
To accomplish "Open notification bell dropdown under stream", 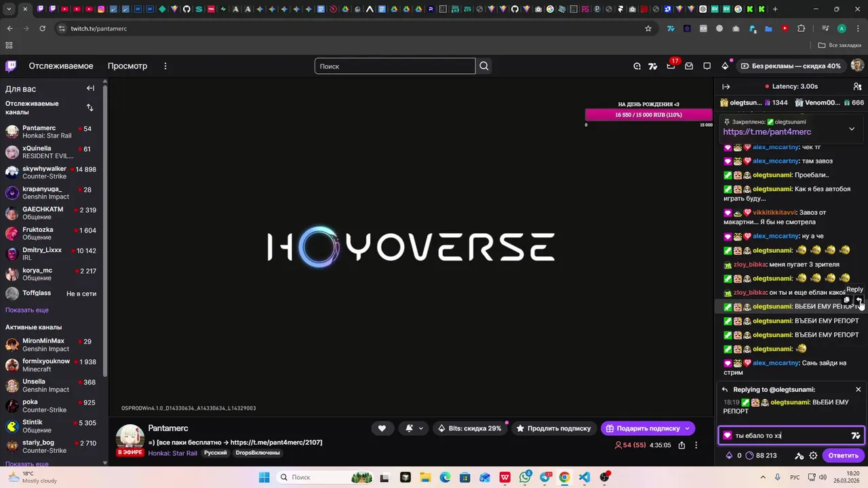I will (x=414, y=428).
